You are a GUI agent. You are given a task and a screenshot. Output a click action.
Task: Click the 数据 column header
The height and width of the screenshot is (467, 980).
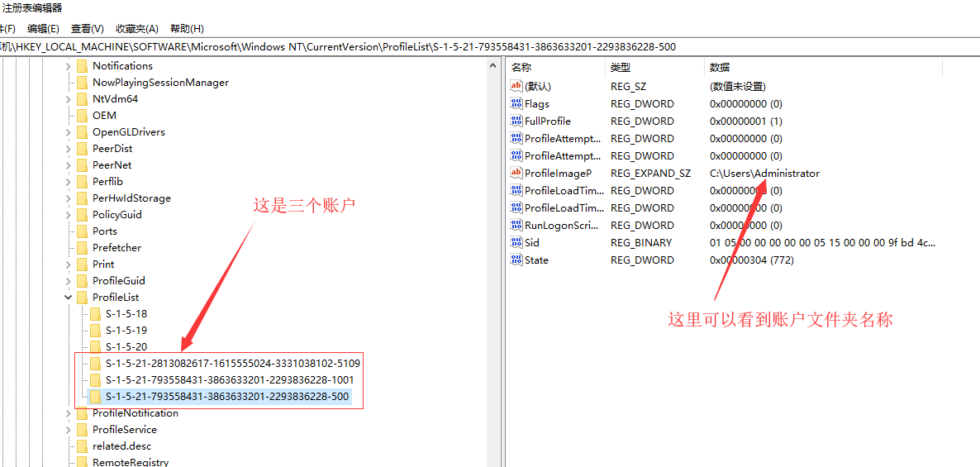[720, 67]
